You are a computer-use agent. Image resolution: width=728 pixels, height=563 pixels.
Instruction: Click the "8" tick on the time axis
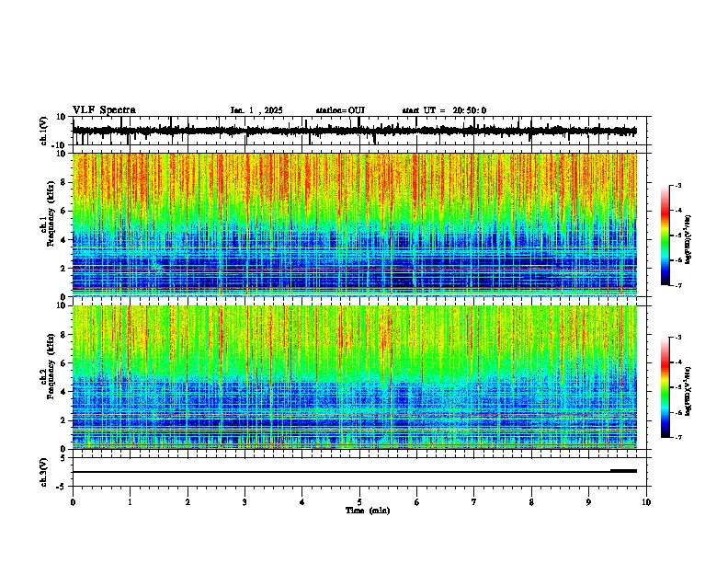[531, 502]
